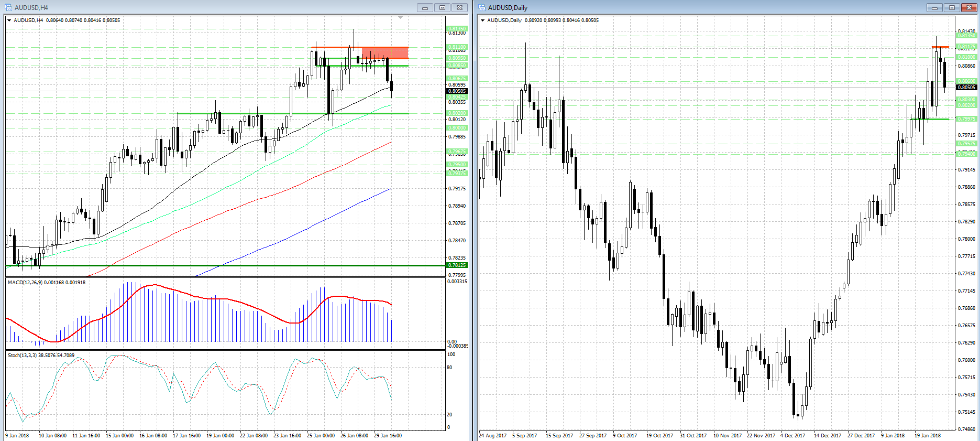Minimize the AUDUSD,Daily chart window
980x441 pixels.
[x=934, y=7]
